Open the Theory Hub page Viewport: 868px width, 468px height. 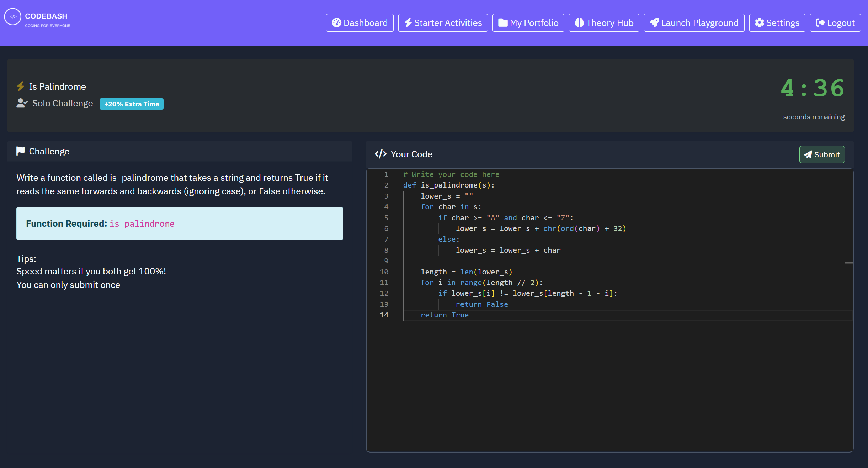(x=604, y=23)
